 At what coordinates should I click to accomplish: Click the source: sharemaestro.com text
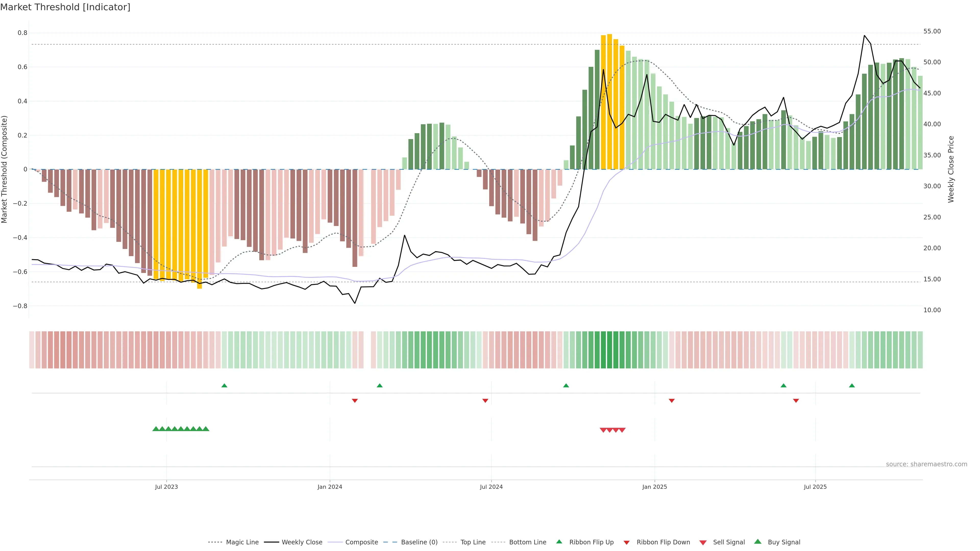(926, 464)
